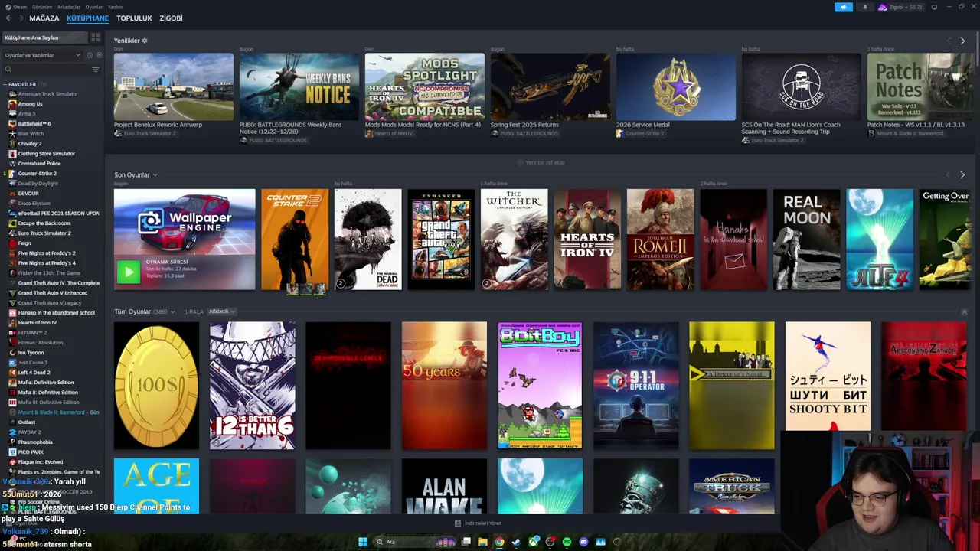The width and height of the screenshot is (980, 551).
Task: Go to the MAĞAZA tab
Action: (44, 18)
